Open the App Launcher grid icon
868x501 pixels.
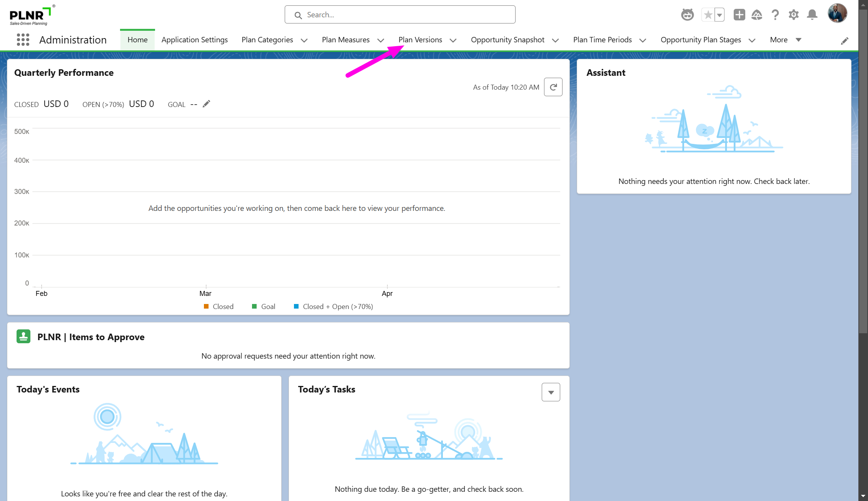(23, 40)
